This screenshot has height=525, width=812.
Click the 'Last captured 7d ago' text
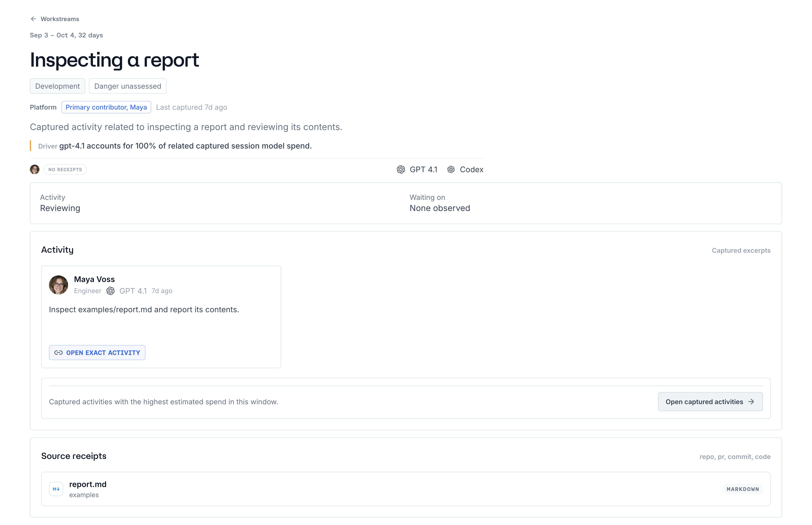[x=191, y=107]
